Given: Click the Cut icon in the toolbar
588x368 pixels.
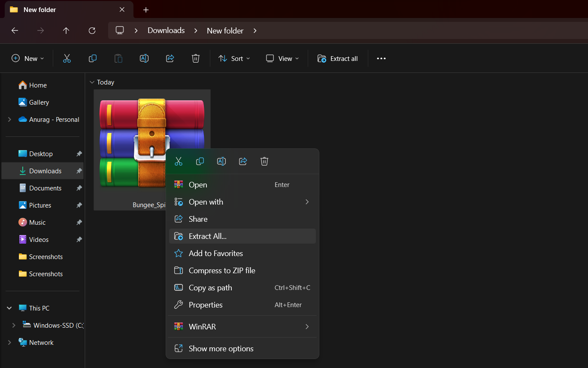Looking at the screenshot, I should 67,58.
